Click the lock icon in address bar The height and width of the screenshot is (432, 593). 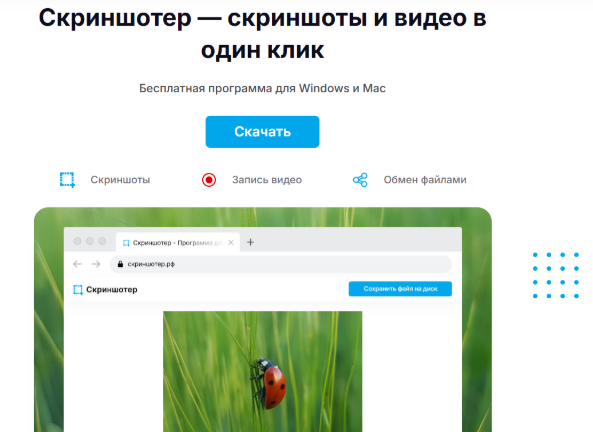[120, 264]
